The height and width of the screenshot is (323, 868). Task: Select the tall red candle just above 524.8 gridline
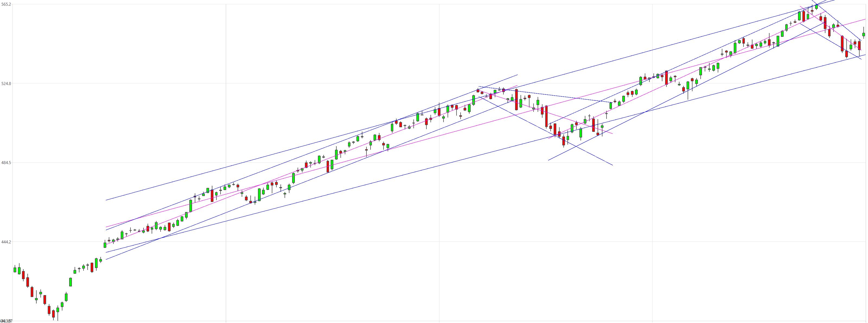[666, 78]
